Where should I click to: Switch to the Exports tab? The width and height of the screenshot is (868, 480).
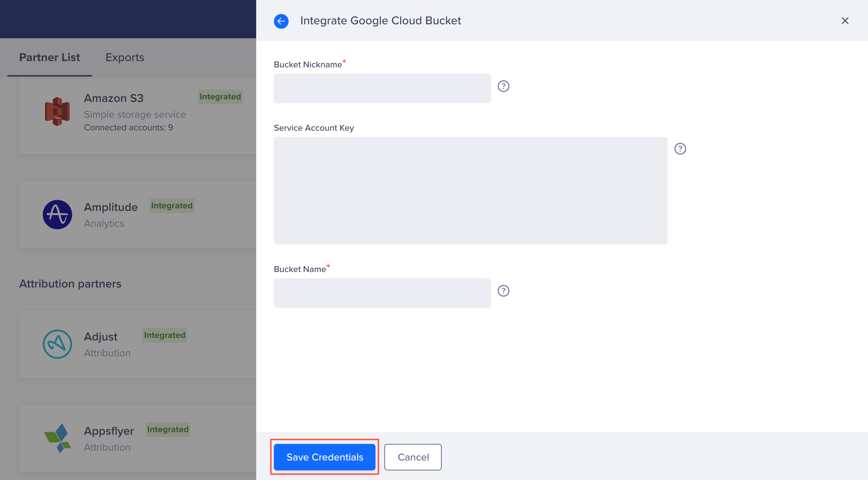tap(125, 57)
